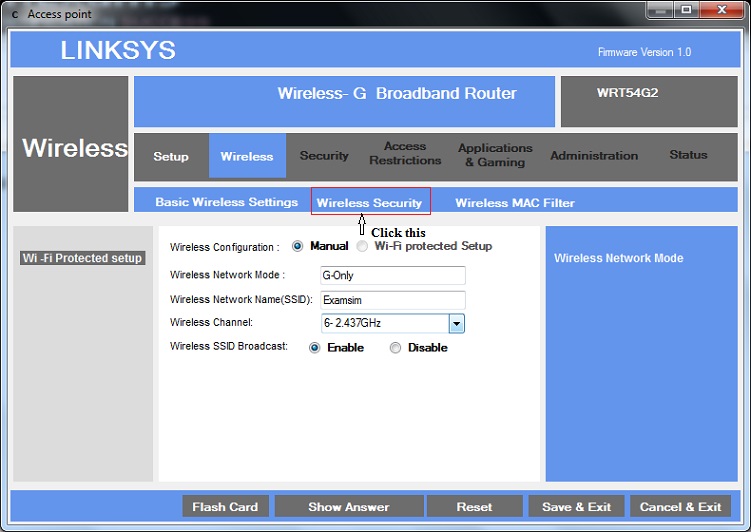The image size is (751, 532).
Task: Click the LINKSYS logo text
Action: (118, 50)
